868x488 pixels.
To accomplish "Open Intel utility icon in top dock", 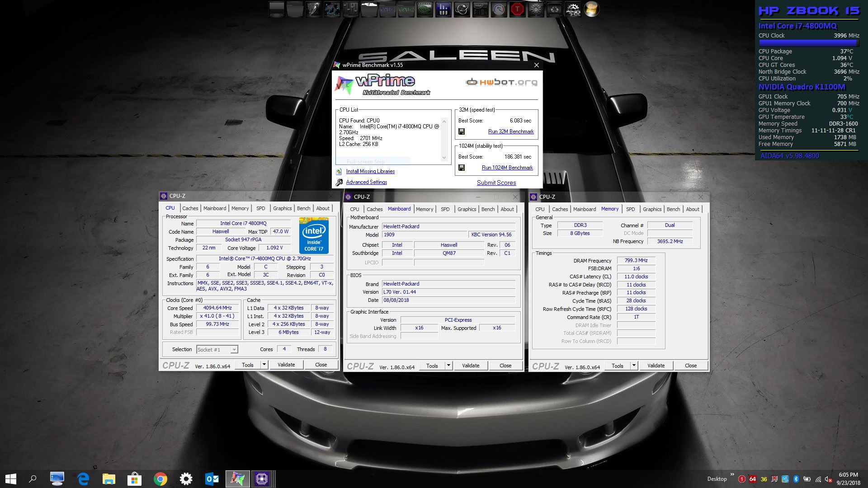I will [x=480, y=9].
